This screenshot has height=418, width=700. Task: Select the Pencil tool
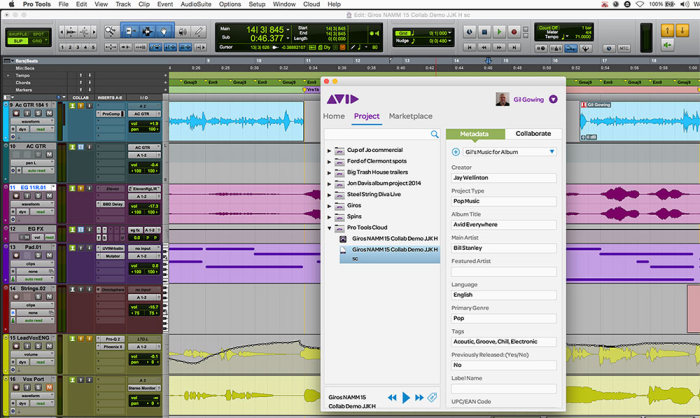tap(199, 31)
